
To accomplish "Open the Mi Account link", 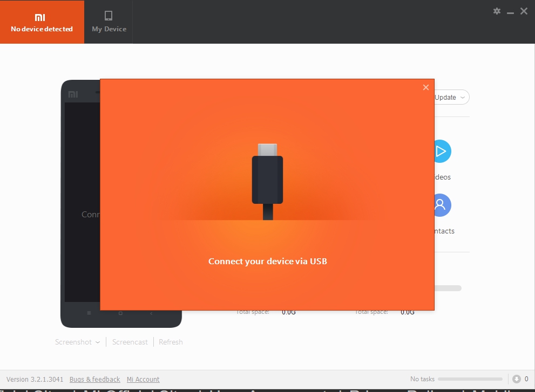I will click(143, 380).
